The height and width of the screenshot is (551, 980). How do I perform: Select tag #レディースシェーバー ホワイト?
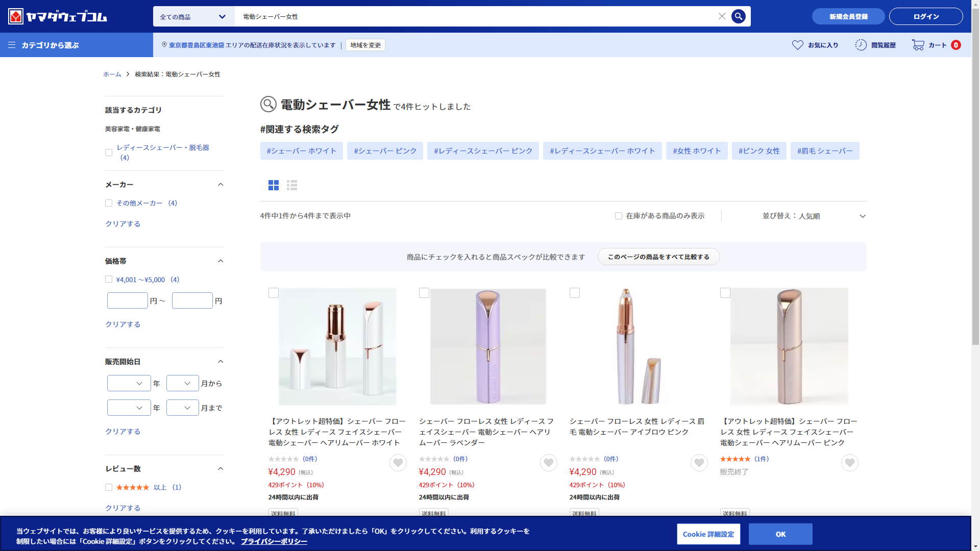tap(602, 151)
